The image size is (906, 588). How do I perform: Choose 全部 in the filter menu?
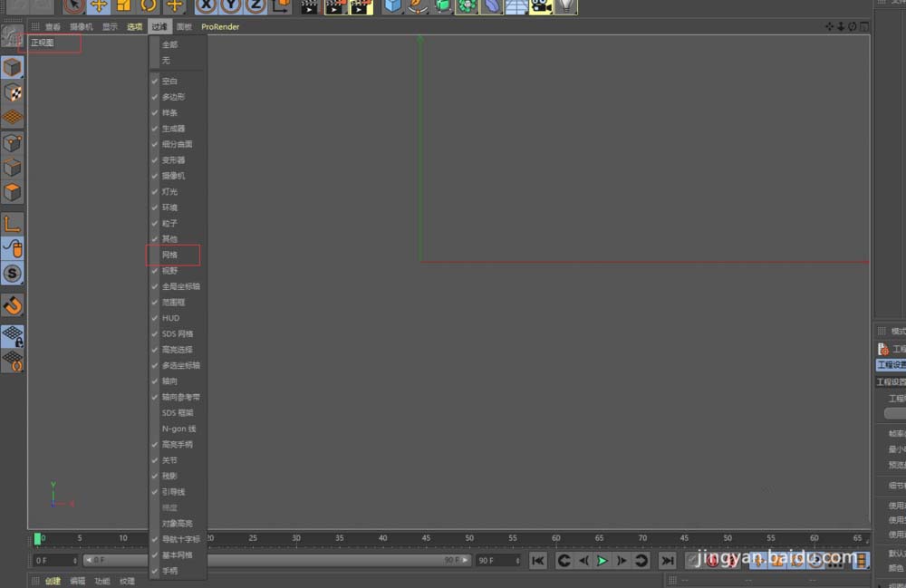pyautogui.click(x=170, y=44)
